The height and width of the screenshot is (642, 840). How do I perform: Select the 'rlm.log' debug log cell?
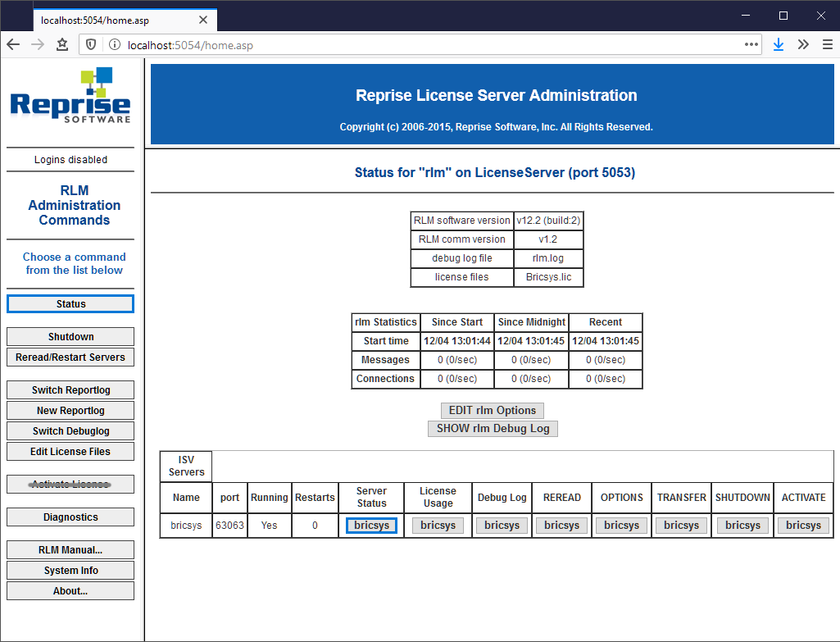548,257
